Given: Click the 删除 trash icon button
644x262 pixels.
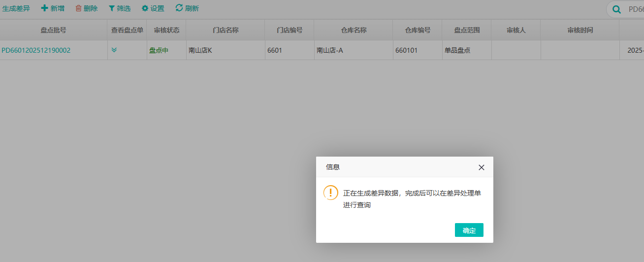Looking at the screenshot, I should click(87, 8).
